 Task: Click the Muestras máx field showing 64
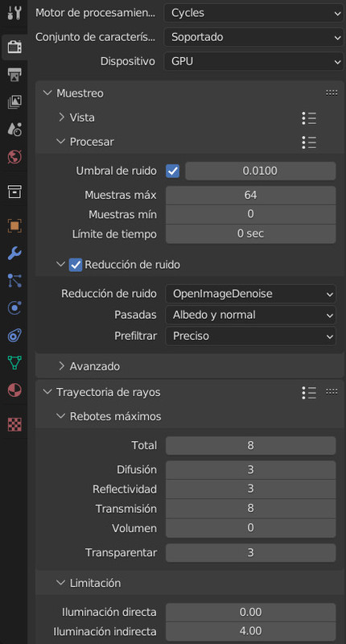click(251, 195)
